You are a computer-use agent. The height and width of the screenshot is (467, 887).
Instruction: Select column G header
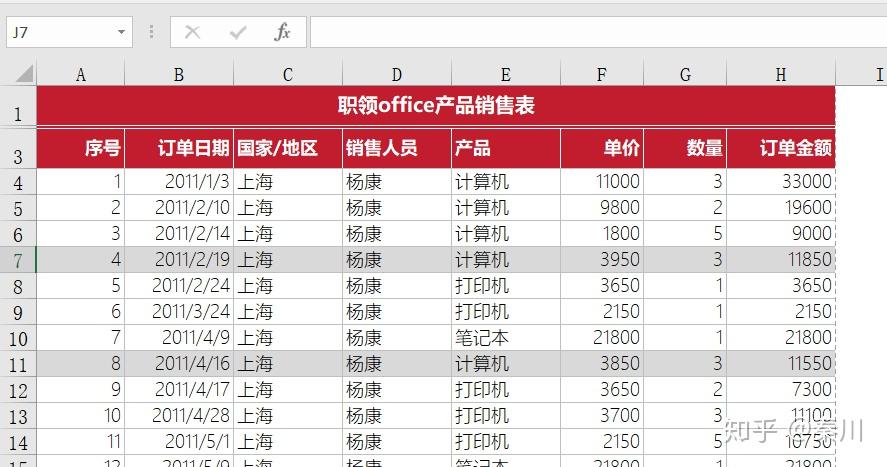pos(685,75)
